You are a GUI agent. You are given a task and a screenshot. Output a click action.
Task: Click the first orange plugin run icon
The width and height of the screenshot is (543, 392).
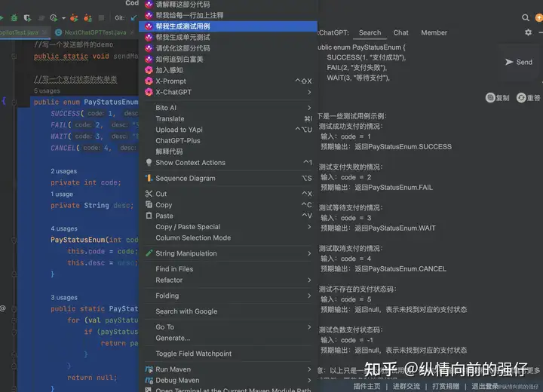[74, 17]
